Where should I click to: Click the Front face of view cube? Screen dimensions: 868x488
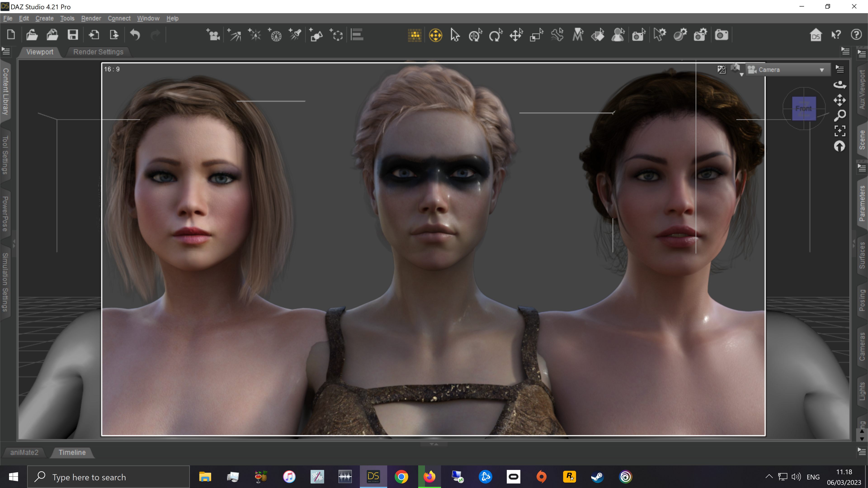pyautogui.click(x=804, y=108)
